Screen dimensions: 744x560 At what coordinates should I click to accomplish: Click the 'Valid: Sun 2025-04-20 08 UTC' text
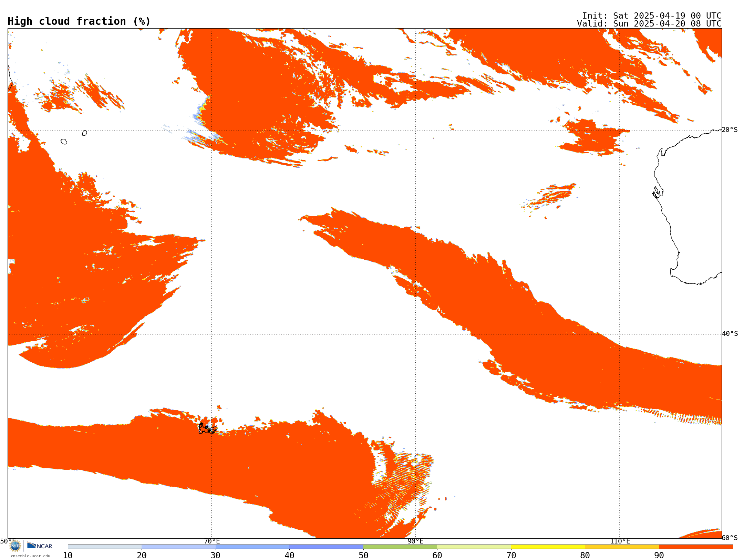pos(649,24)
